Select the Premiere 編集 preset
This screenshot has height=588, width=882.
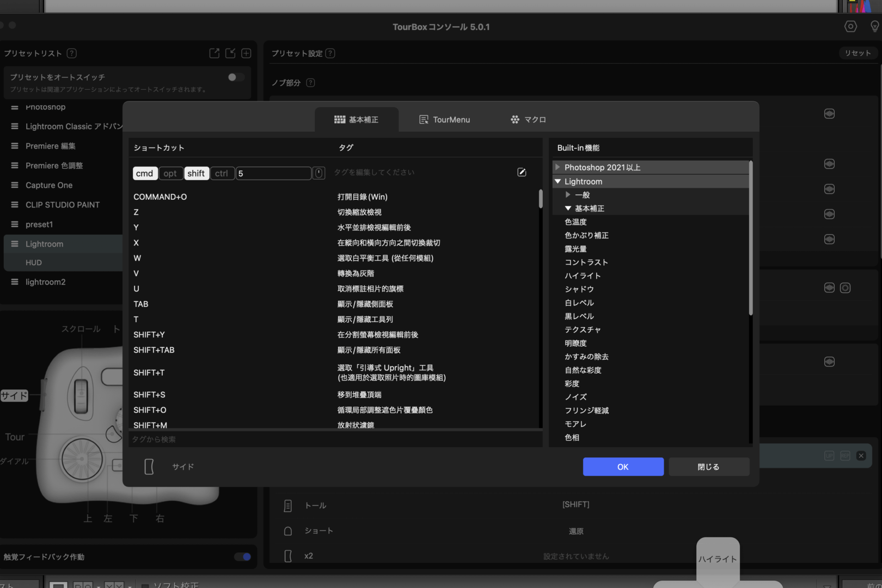pos(51,146)
